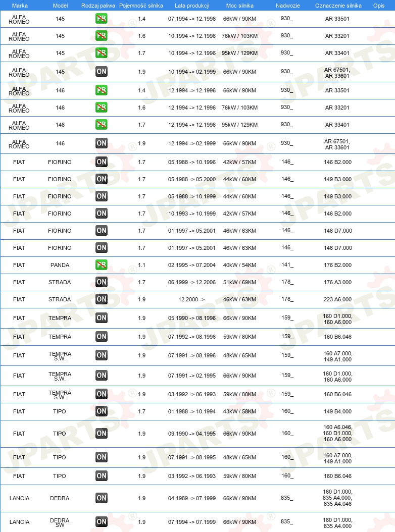This screenshot has width=395, height=532.
Task: Click the Nadwozie column header
Action: (288, 6)
